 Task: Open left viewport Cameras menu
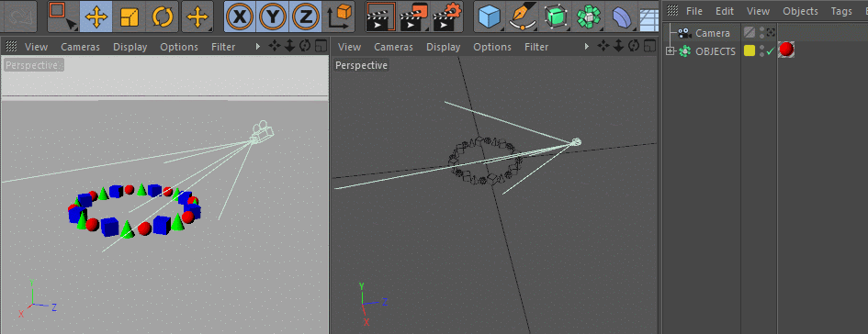tap(80, 47)
